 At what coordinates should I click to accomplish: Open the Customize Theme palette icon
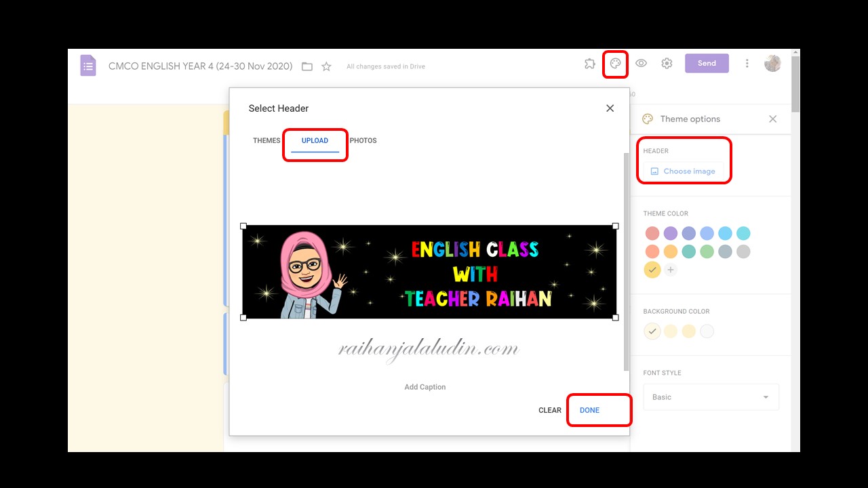[x=616, y=64]
